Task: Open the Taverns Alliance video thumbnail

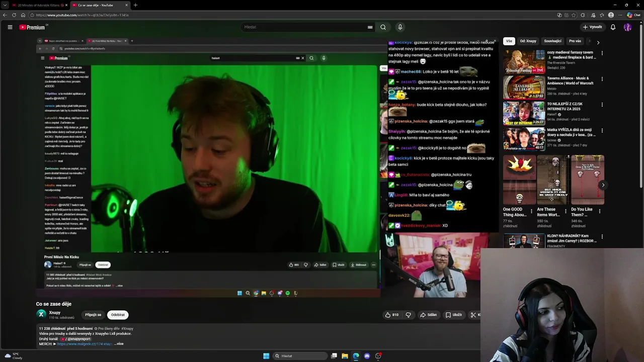Action: click(x=524, y=87)
